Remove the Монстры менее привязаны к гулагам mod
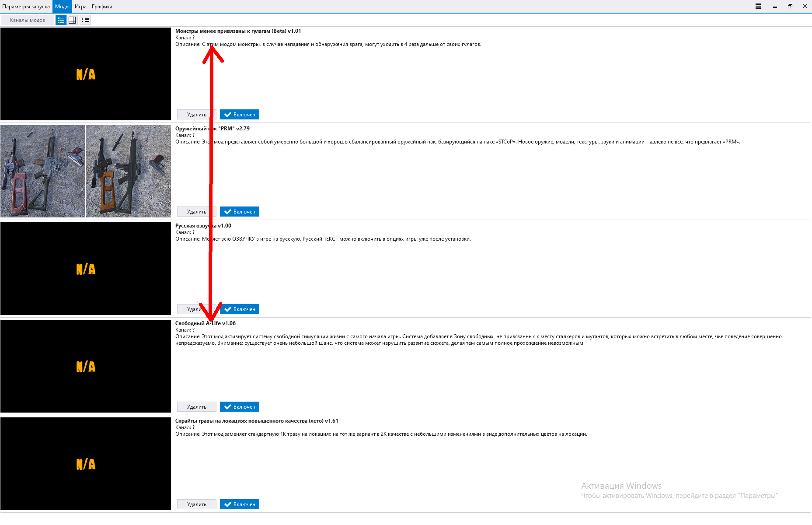812x525 pixels. click(197, 115)
